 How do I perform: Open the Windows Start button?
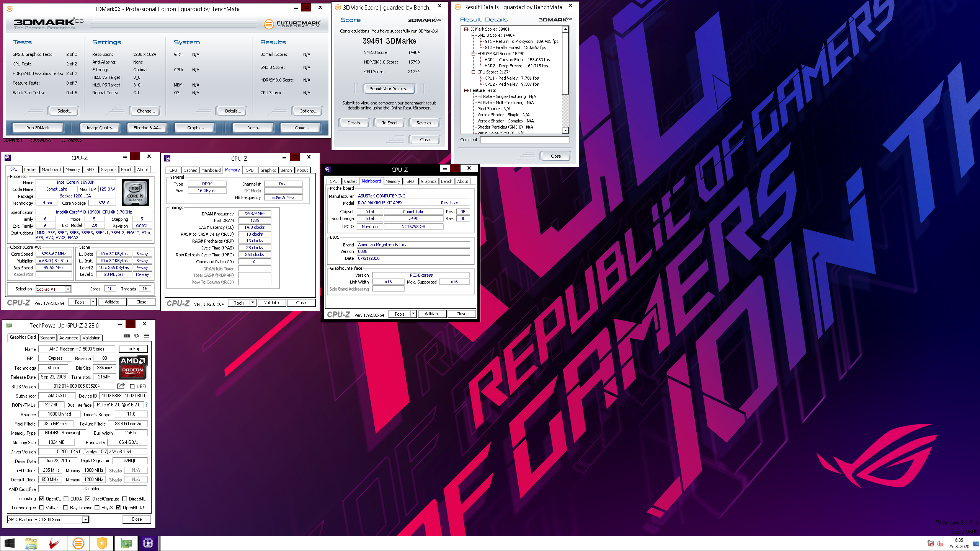point(10,543)
